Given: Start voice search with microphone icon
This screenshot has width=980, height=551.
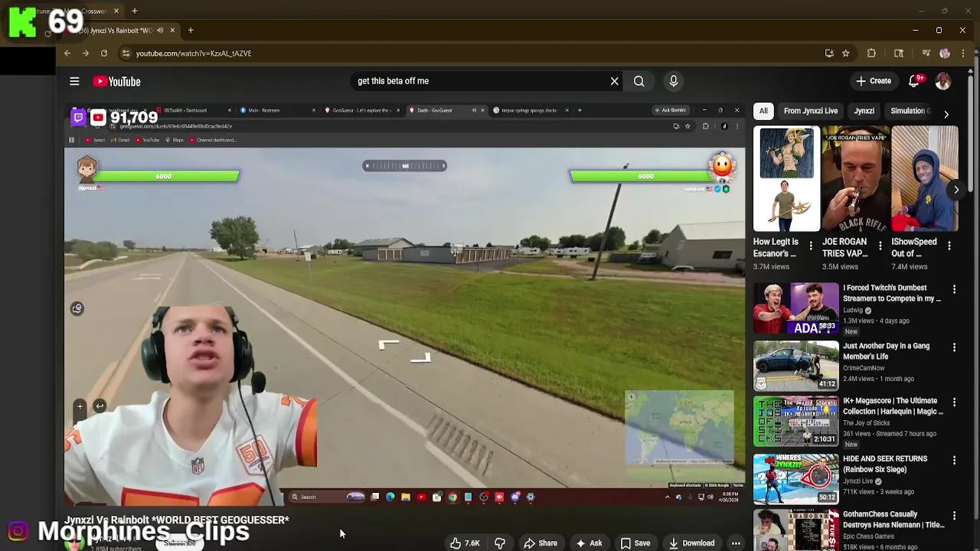Looking at the screenshot, I should point(674,81).
